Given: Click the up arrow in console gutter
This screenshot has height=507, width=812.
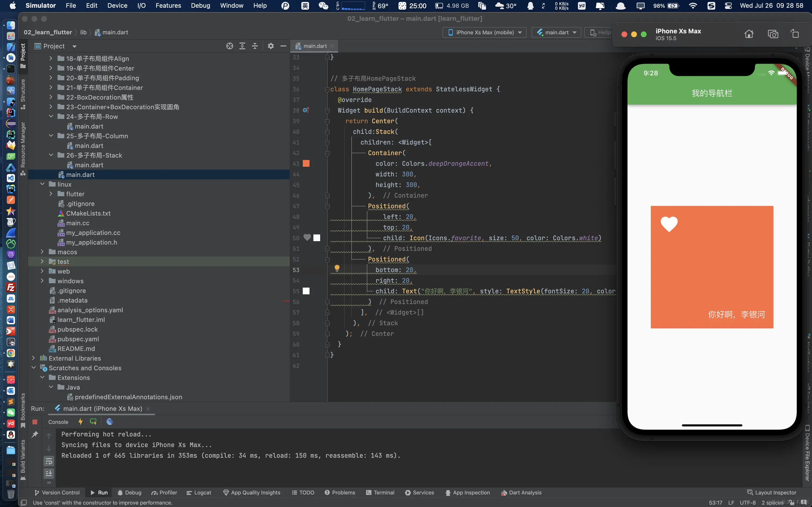Looking at the screenshot, I should (x=49, y=436).
